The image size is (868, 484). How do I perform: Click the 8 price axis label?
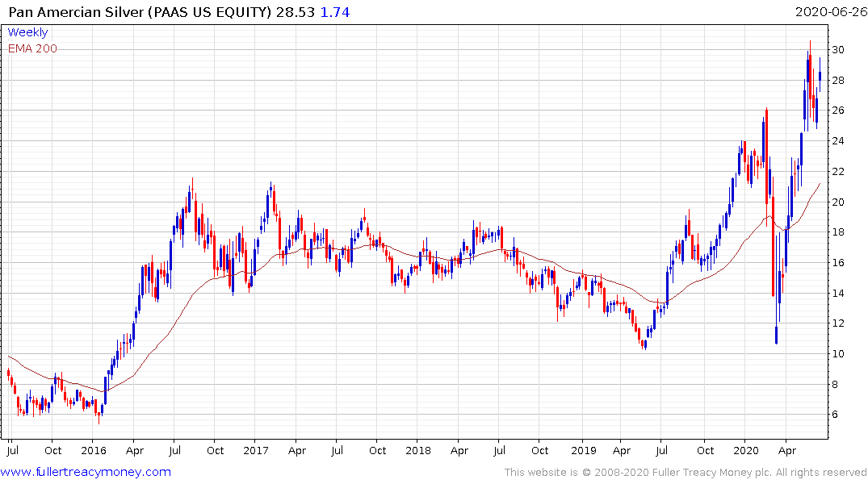click(x=835, y=385)
